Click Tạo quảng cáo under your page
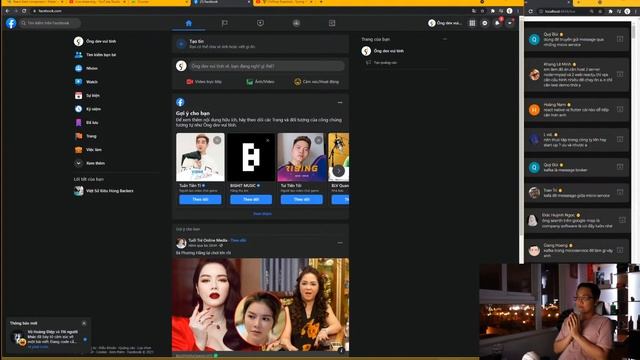 [x=382, y=63]
